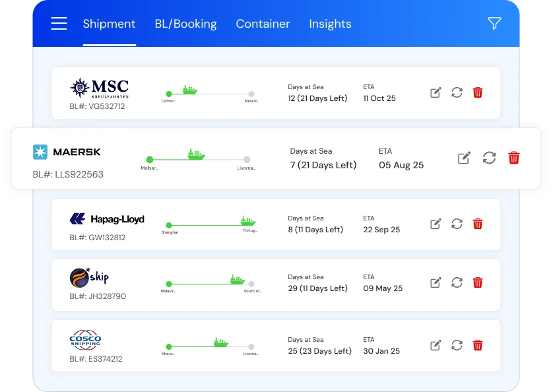
Task: Edit the Hapag-Lloyd shipment GW132812
Action: 436,224
